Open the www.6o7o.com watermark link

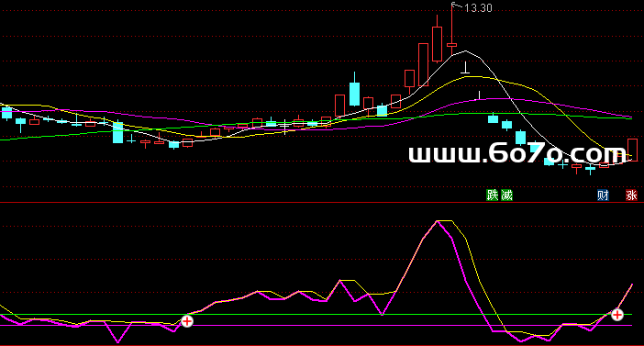[518, 153]
